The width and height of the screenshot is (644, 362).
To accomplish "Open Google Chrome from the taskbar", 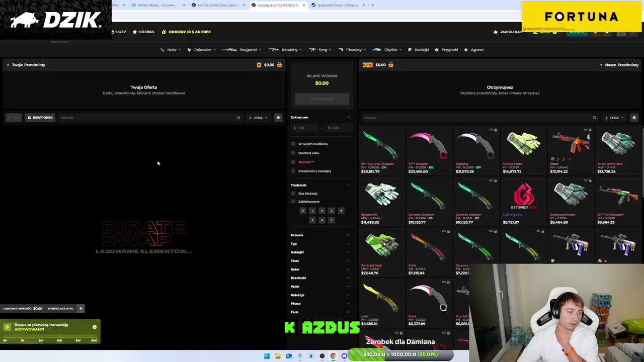I will [x=333, y=356].
